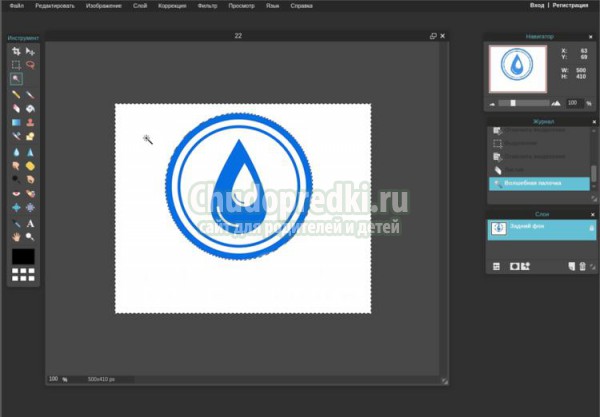The height and width of the screenshot is (417, 600).
Task: Open the Изображение menu
Action: click(104, 6)
